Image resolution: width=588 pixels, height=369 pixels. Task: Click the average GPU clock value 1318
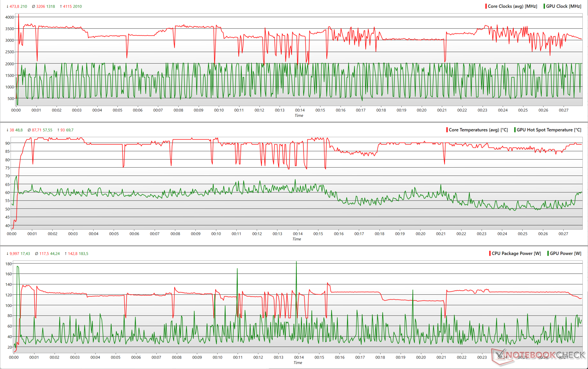pyautogui.click(x=50, y=6)
